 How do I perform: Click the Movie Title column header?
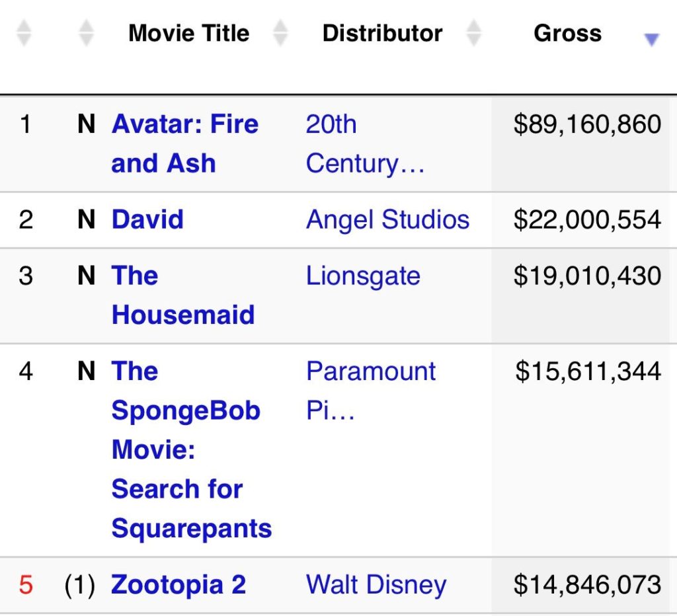pyautogui.click(x=189, y=33)
